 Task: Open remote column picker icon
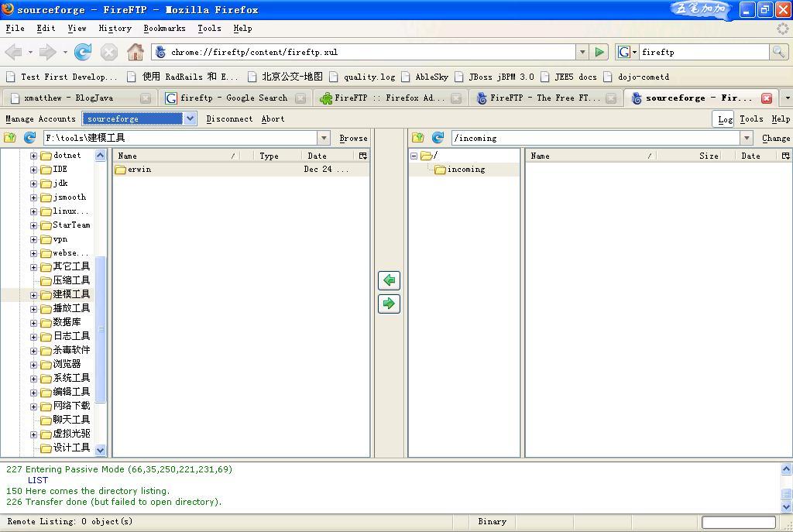click(785, 156)
